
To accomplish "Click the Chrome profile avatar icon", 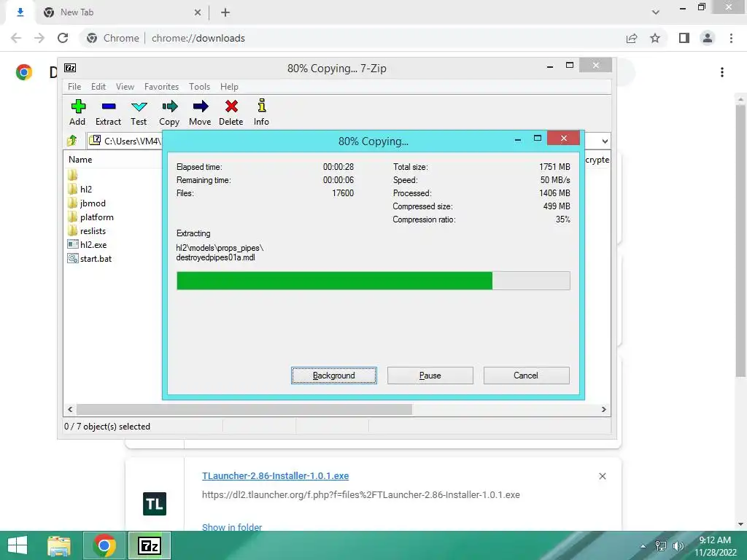I will tap(708, 38).
